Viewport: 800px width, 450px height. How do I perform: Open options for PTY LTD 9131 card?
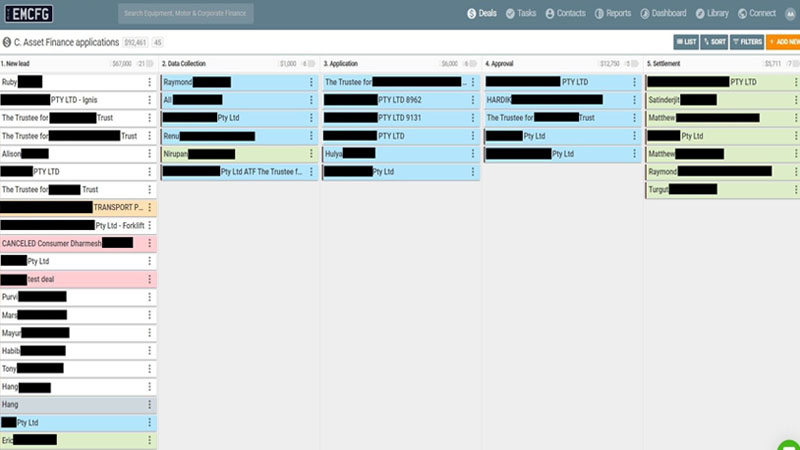click(473, 118)
